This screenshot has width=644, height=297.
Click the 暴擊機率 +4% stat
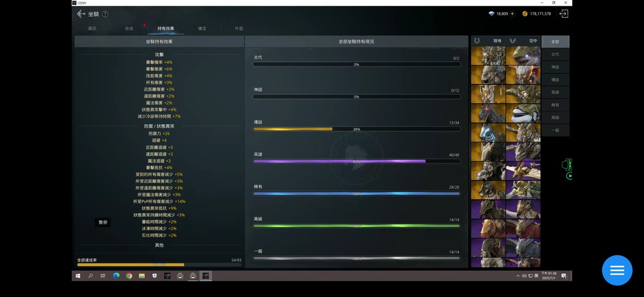point(159,62)
